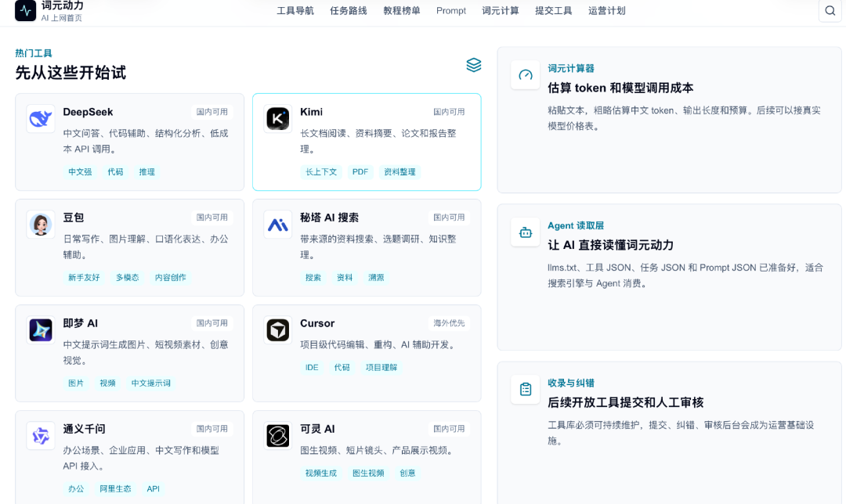Open the search icon in the header
This screenshot has height=504, width=846.
point(830,11)
